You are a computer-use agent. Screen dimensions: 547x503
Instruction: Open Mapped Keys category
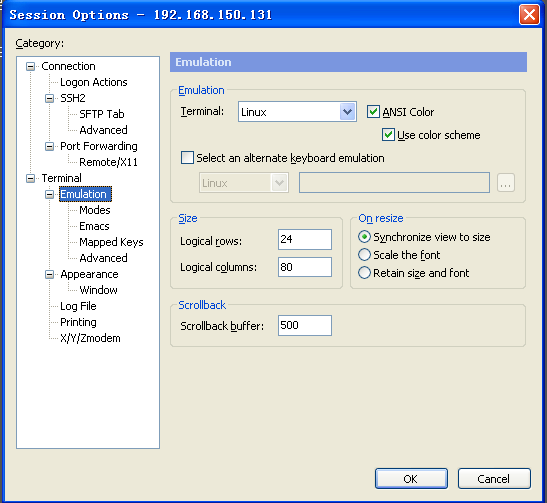(111, 242)
